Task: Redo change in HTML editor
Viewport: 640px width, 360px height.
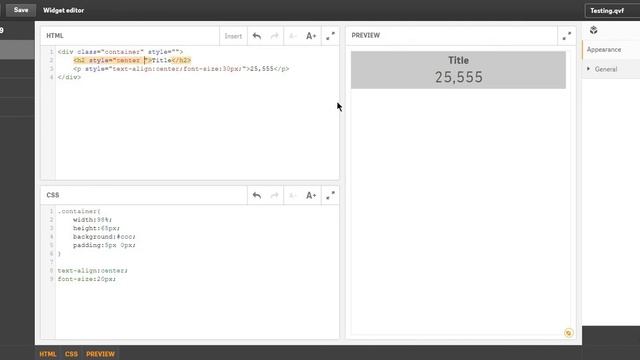Action: pyautogui.click(x=275, y=36)
